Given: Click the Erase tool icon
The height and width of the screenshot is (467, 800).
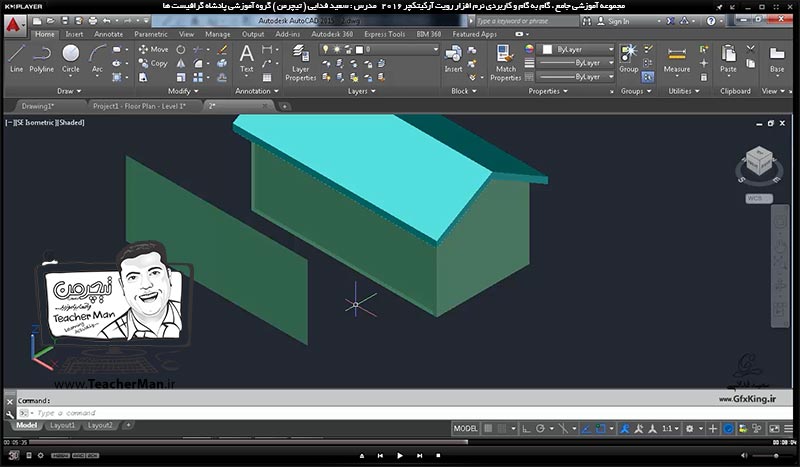Looking at the screenshot, I should [222, 50].
